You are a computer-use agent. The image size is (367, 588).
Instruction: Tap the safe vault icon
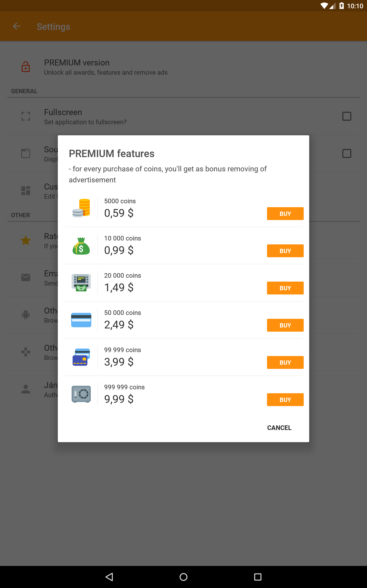[x=81, y=394]
